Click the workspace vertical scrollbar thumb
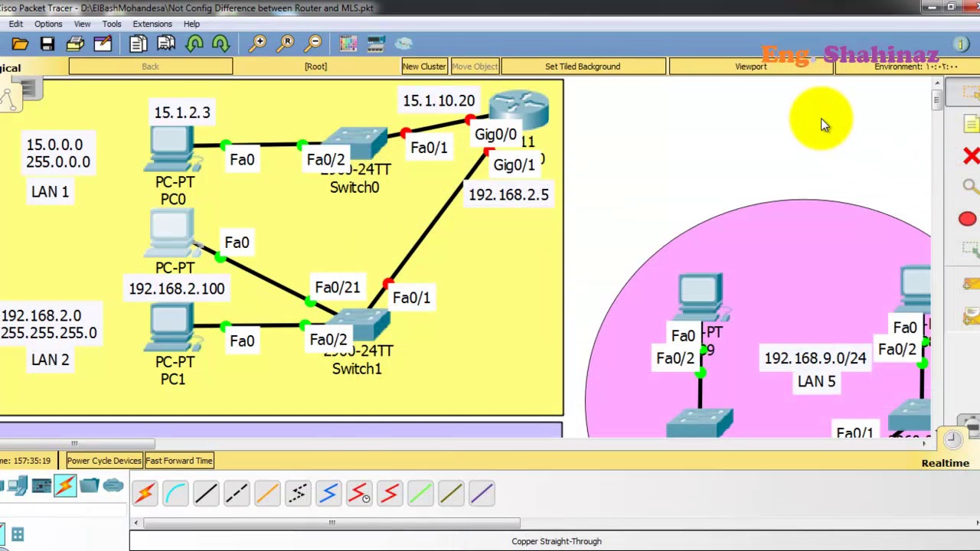 click(936, 99)
